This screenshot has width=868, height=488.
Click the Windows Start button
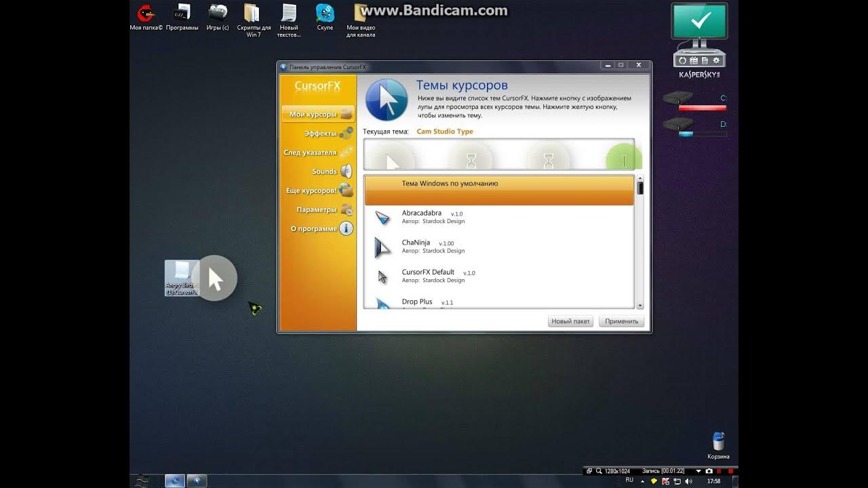tap(142, 480)
